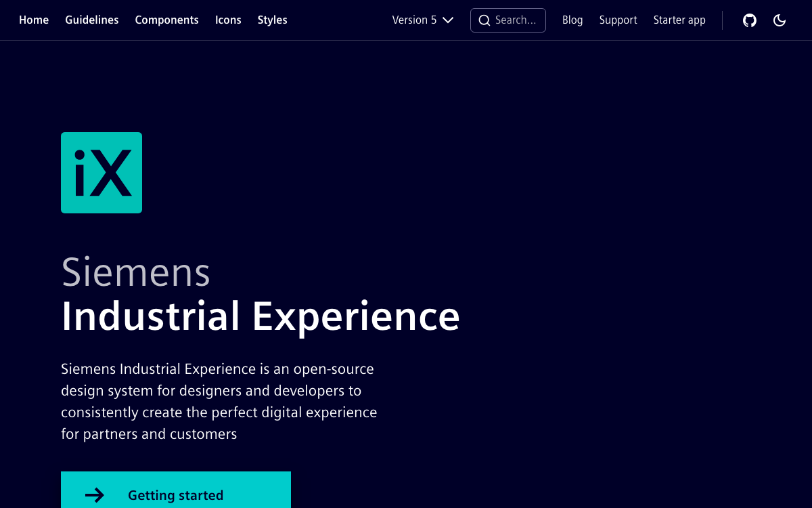The width and height of the screenshot is (812, 508).
Task: Toggle dark mode with the moon icon
Action: [x=780, y=20]
